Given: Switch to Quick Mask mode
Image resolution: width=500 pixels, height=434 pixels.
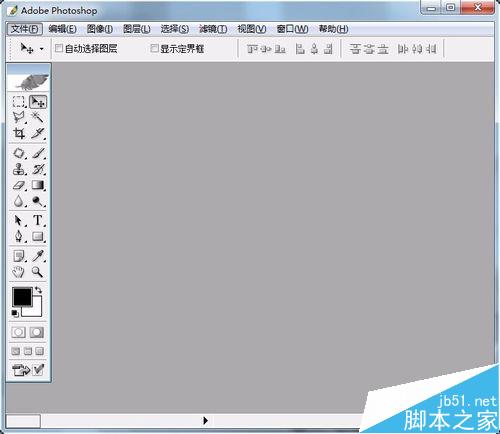Looking at the screenshot, I should 37,332.
